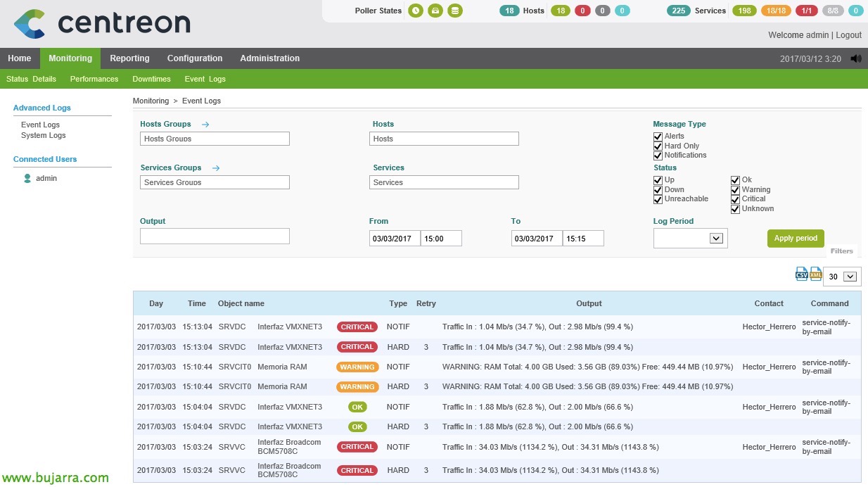The width and height of the screenshot is (868, 487).
Task: Click the poller latency clock icon
Action: 416,11
